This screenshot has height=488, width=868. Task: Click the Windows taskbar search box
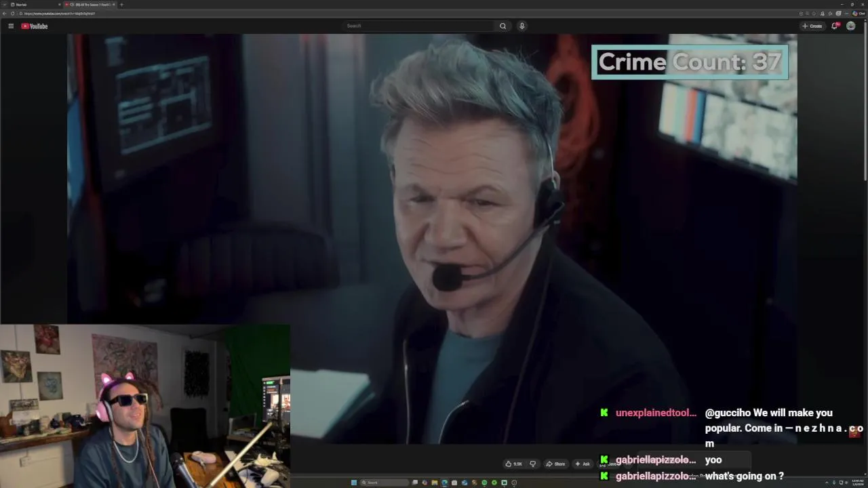coord(384,483)
